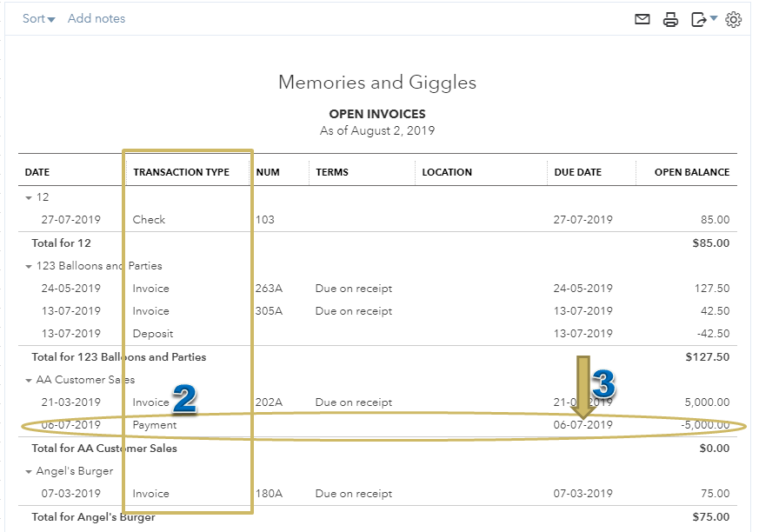
Task: Collapse the customer group "12"
Action: [28, 197]
